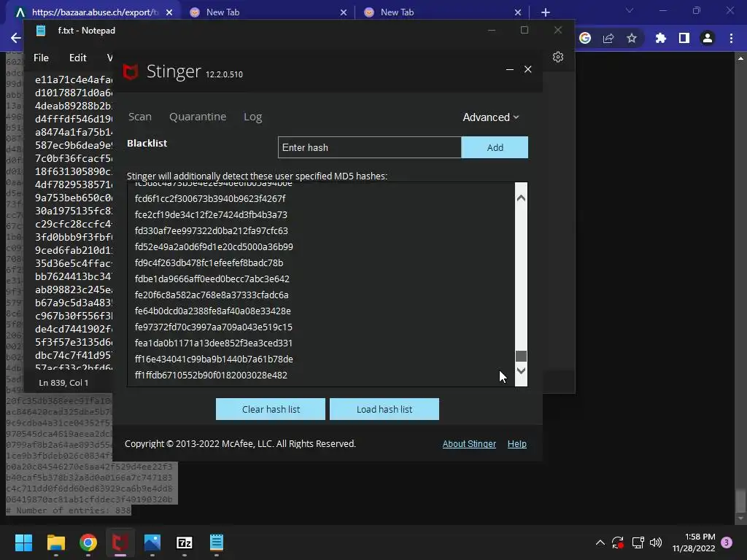
Task: Open Notepad settings gear
Action: pos(558,57)
